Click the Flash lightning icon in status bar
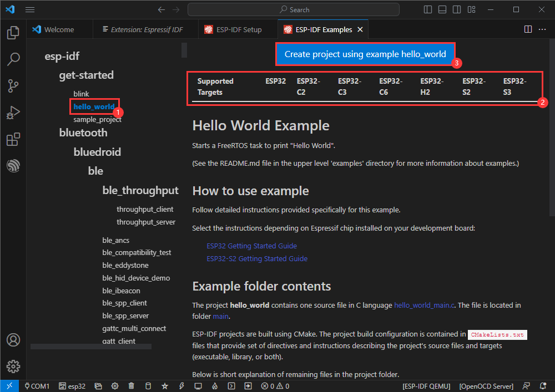 pos(181,386)
